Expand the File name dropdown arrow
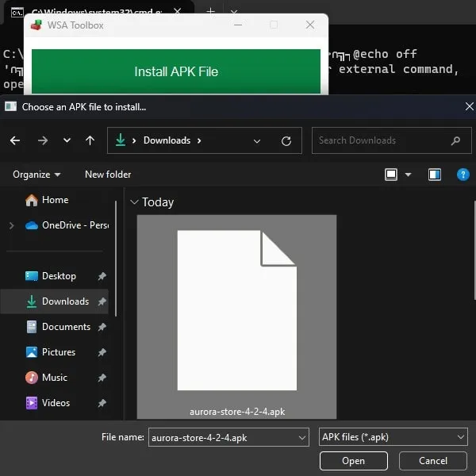Image resolution: width=476 pixels, height=476 pixels. tap(301, 437)
